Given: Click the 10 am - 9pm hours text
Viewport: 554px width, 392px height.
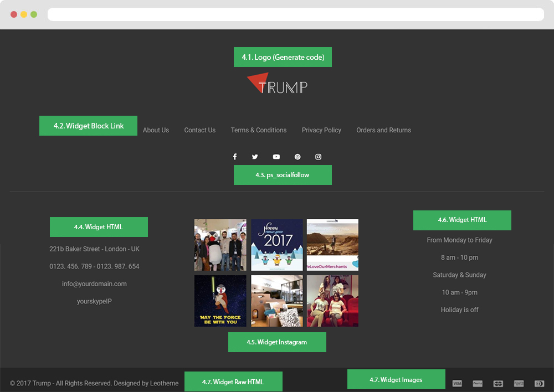Looking at the screenshot, I should 460,292.
